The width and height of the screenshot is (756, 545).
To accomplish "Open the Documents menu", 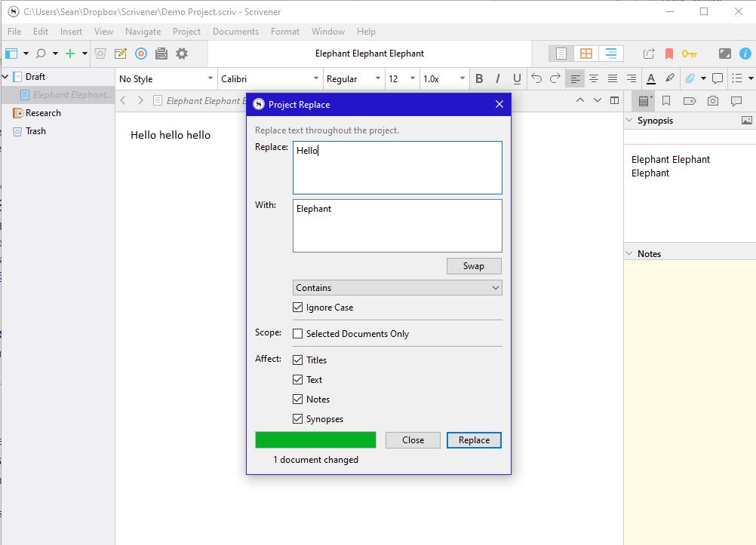I will click(x=235, y=32).
